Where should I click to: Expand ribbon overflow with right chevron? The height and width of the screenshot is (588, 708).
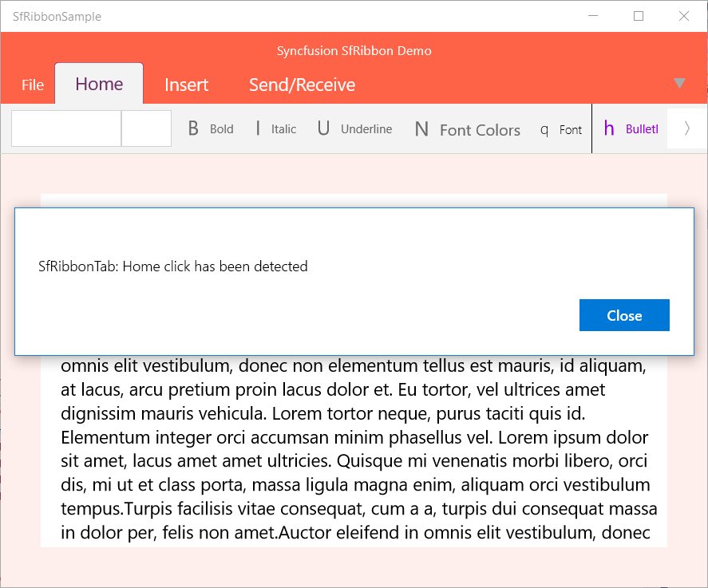pos(686,128)
